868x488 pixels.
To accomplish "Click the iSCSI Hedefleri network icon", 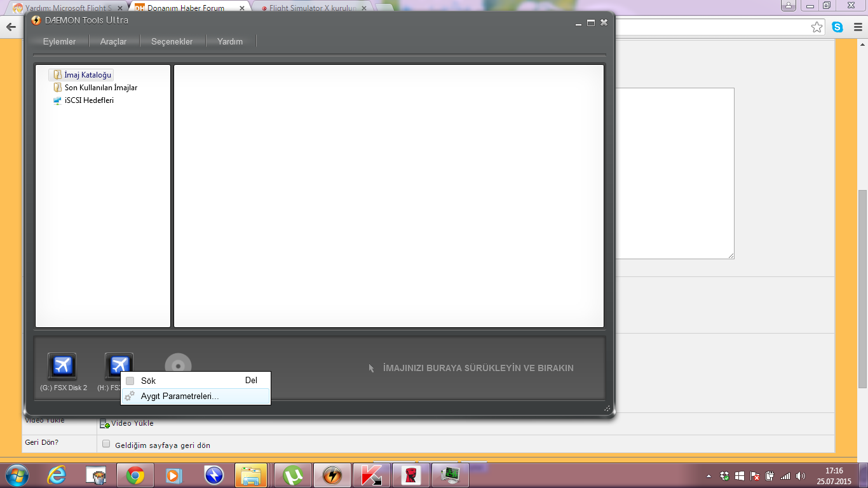I will 58,100.
